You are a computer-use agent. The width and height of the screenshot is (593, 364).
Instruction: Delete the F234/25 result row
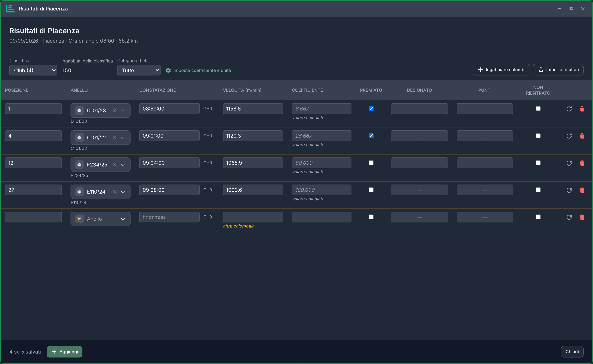click(x=582, y=163)
